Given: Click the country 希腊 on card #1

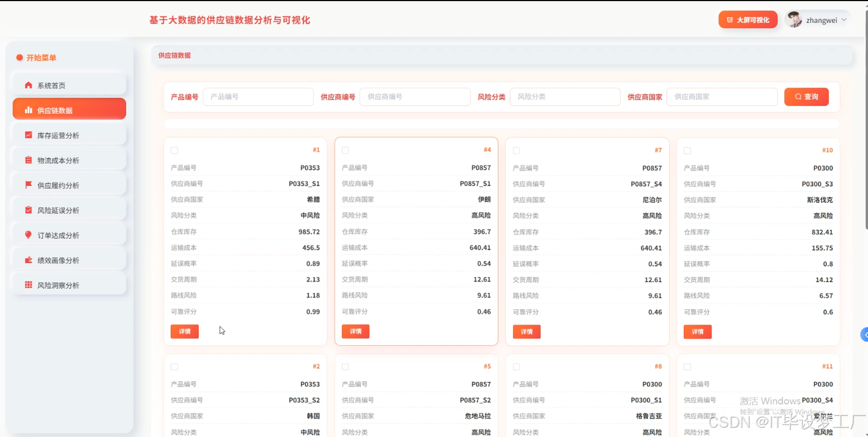Looking at the screenshot, I should pyautogui.click(x=314, y=199).
